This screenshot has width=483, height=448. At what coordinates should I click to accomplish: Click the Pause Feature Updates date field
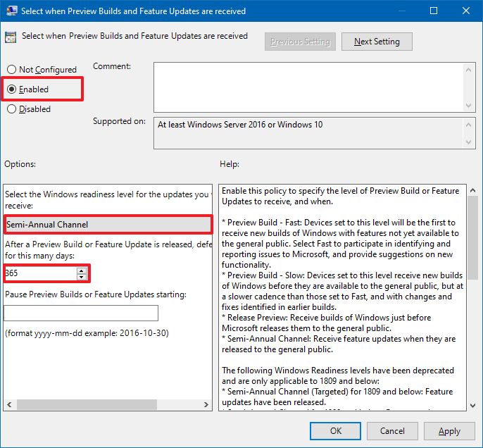pos(81,313)
